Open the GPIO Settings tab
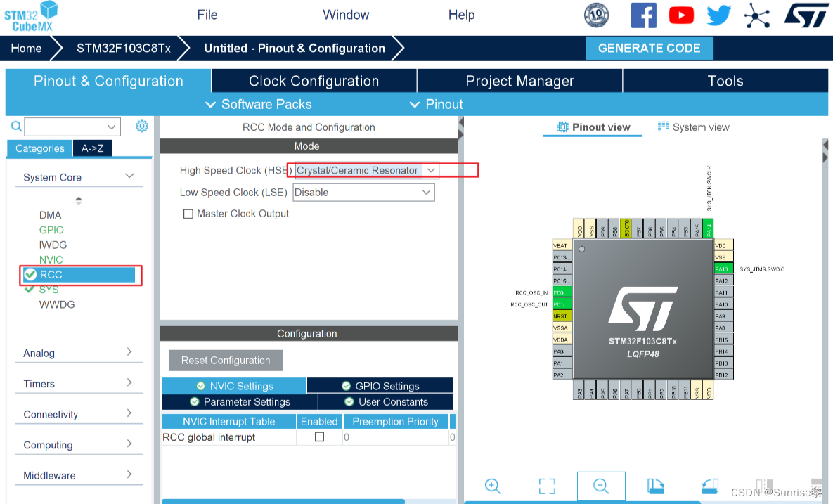The width and height of the screenshot is (833, 504). [380, 386]
